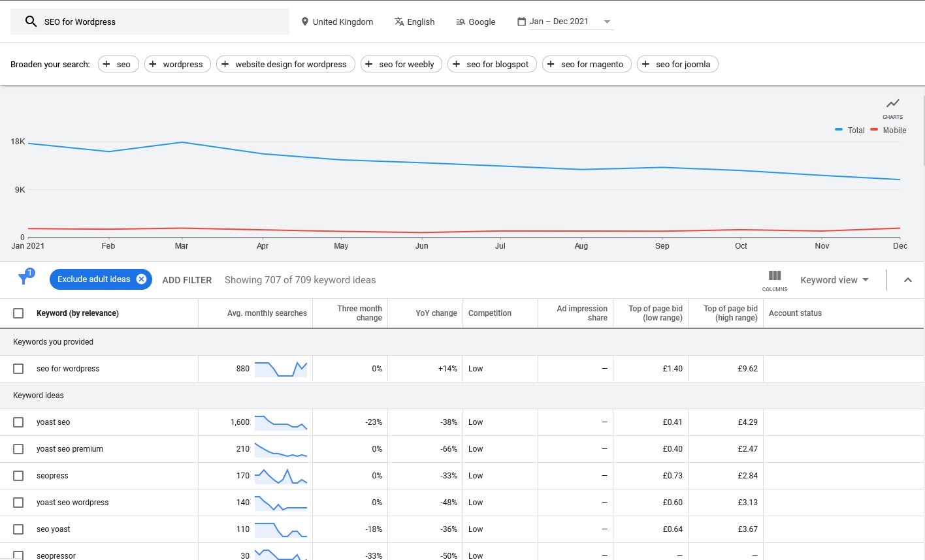Click the Keywords you provided section header
Screen dimensions: 925x560
[53, 342]
